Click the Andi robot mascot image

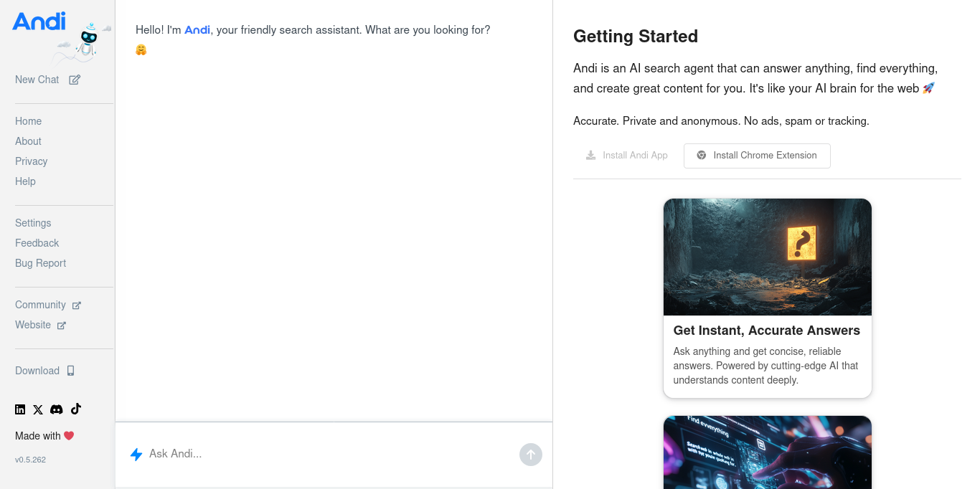point(88,43)
